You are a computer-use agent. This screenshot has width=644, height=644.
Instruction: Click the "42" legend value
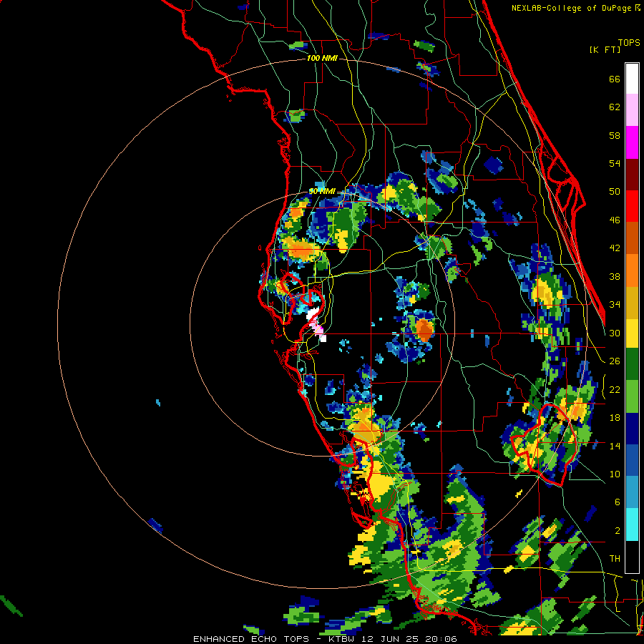615,248
